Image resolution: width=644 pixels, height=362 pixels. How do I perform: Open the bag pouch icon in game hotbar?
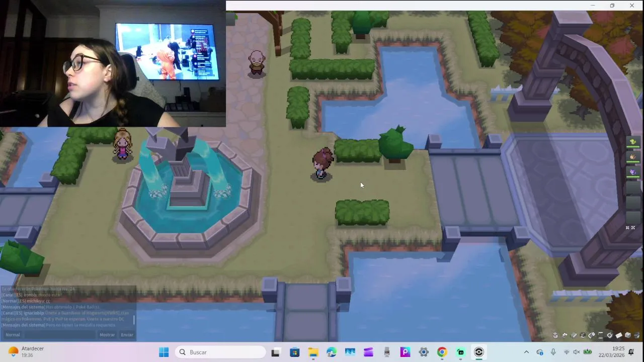pos(555,335)
